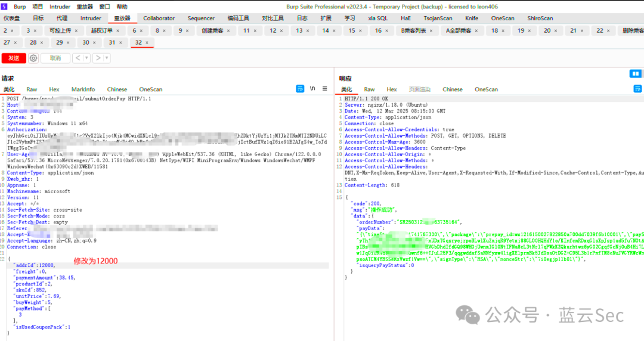Open request MarkInfo view
Screen dimensions: 644x341
click(x=83, y=89)
